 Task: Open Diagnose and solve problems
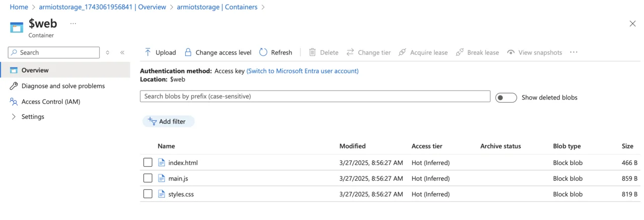[x=63, y=86]
